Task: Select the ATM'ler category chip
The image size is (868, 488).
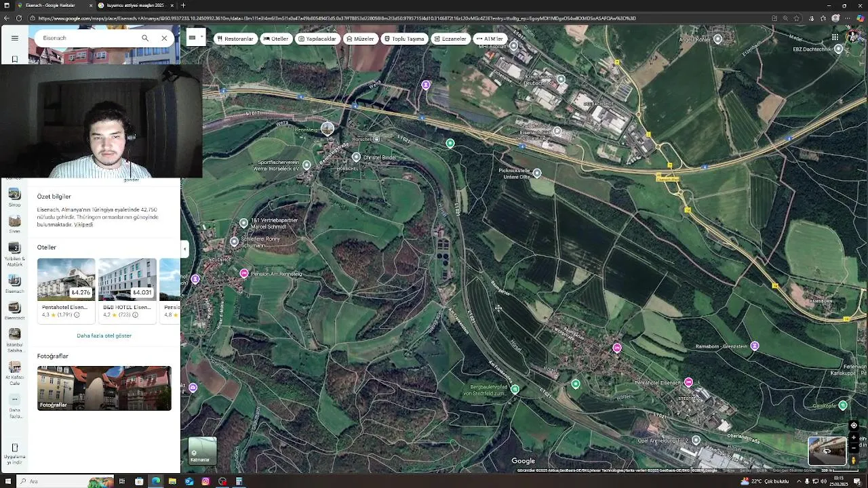Action: [490, 39]
